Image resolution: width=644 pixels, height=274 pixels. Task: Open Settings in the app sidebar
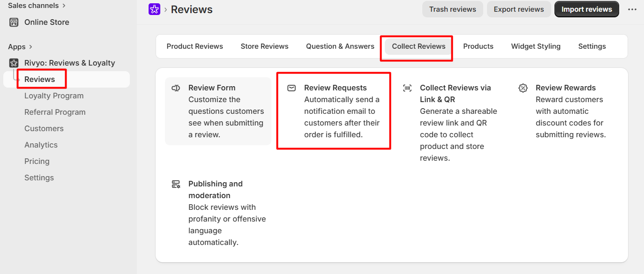(x=39, y=178)
